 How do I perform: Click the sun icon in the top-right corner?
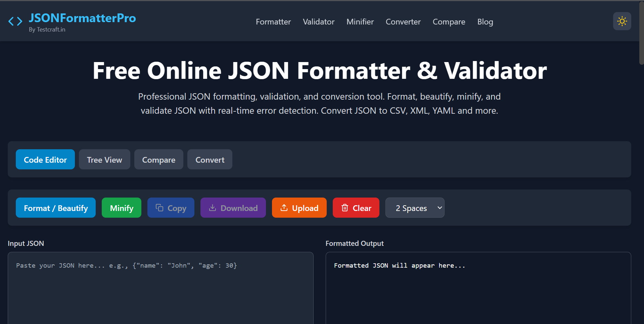622,21
